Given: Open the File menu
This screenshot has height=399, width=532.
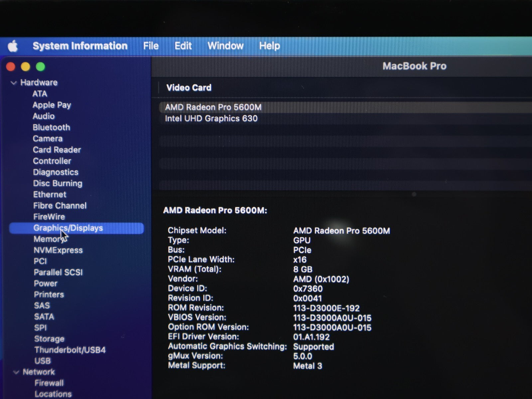Looking at the screenshot, I should [151, 46].
